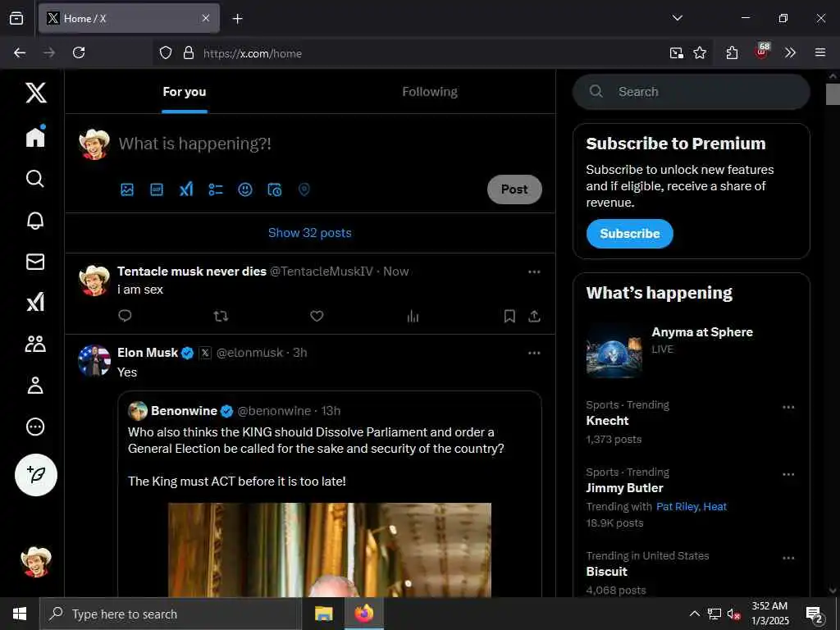Open the More circle-dots sidebar icon

tap(35, 427)
